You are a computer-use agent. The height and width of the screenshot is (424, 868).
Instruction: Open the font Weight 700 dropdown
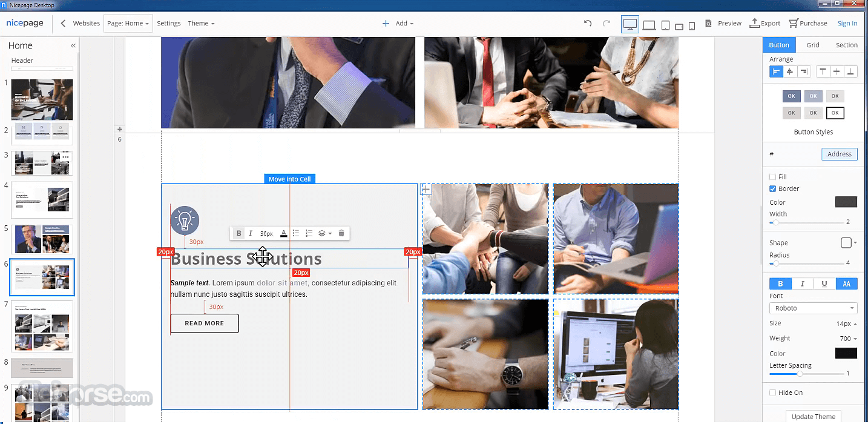pos(849,339)
